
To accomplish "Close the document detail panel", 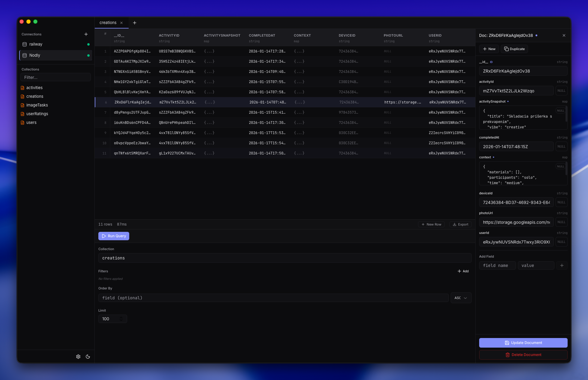I will click(x=564, y=35).
